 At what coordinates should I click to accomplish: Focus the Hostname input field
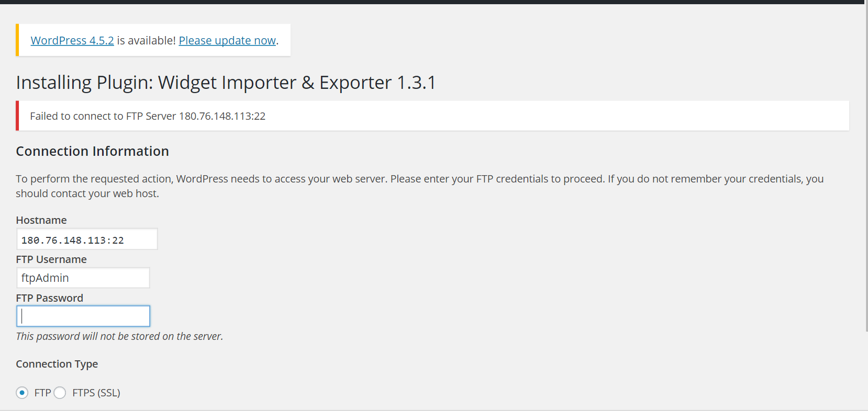click(87, 239)
